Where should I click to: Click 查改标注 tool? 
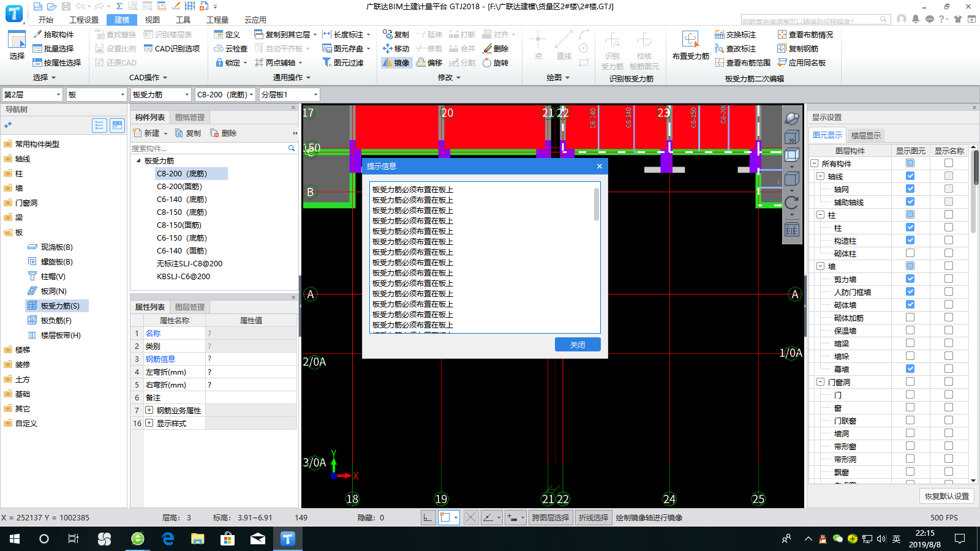(735, 48)
